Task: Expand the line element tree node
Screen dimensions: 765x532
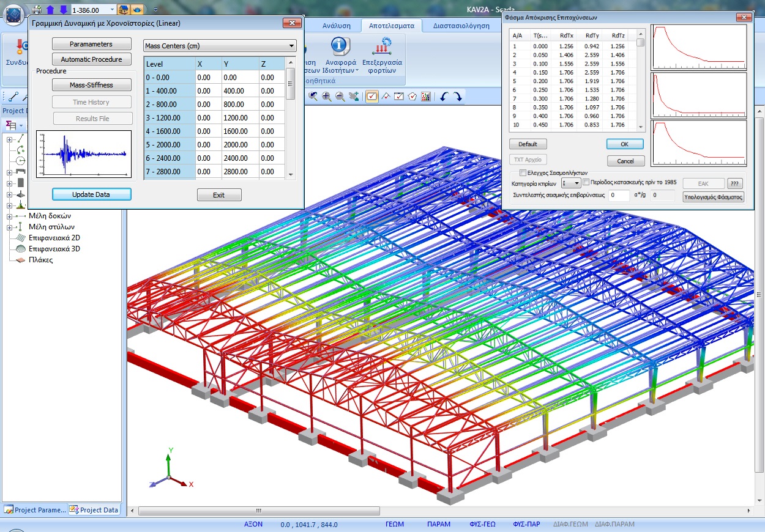Action: pos(10,139)
